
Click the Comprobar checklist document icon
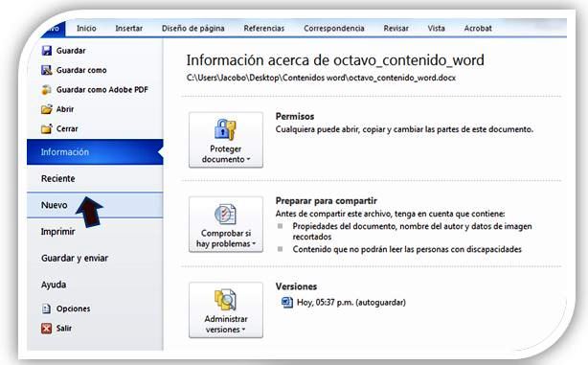[225, 215]
